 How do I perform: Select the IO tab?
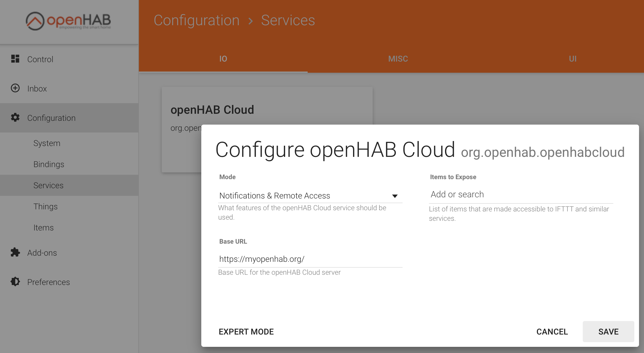223,59
